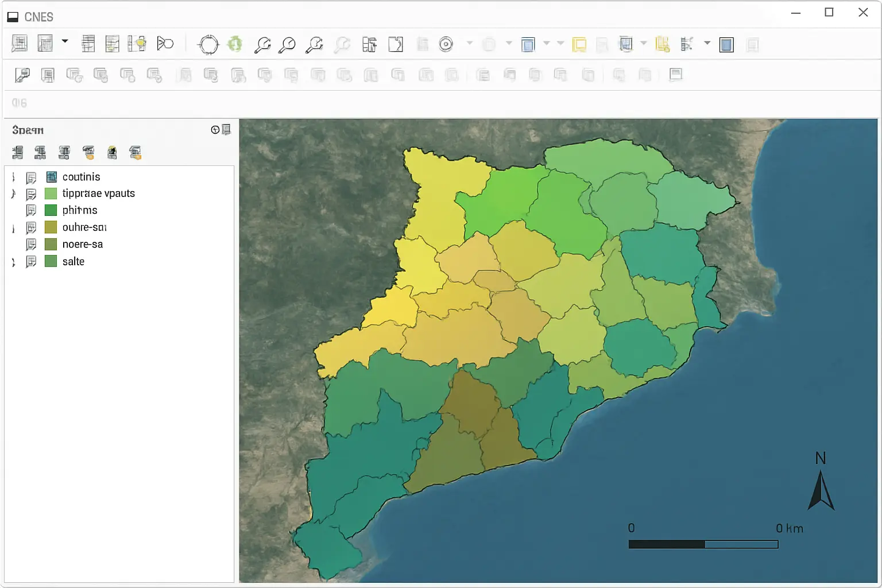Click the layout panels icon after the magnifiers
Screen dimensions: 882x588
coord(369,44)
